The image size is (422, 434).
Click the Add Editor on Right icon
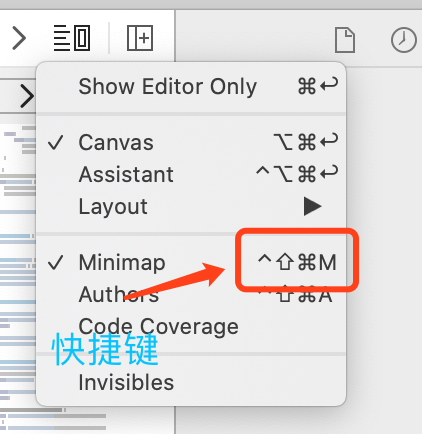pos(140,38)
